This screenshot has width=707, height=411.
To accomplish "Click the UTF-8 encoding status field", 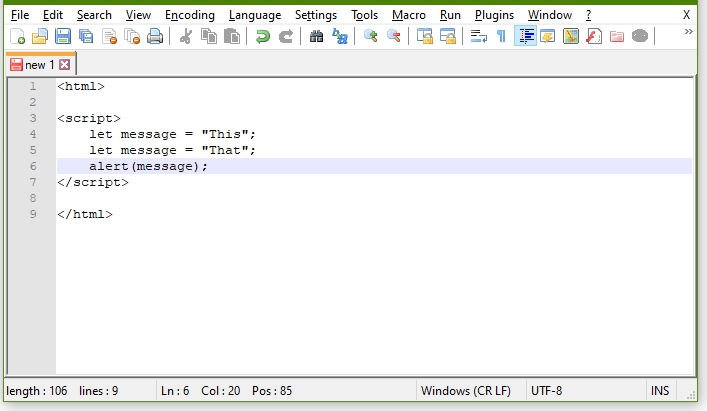I will point(546,391).
